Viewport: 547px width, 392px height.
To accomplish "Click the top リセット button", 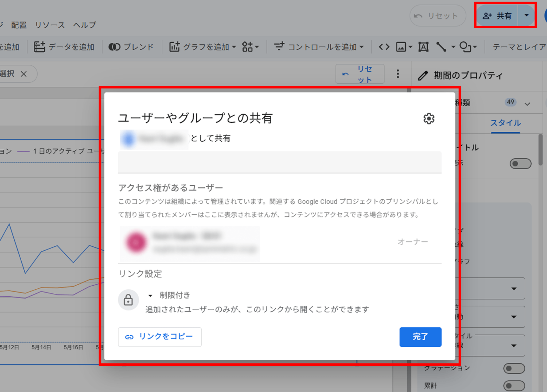I will pos(438,16).
